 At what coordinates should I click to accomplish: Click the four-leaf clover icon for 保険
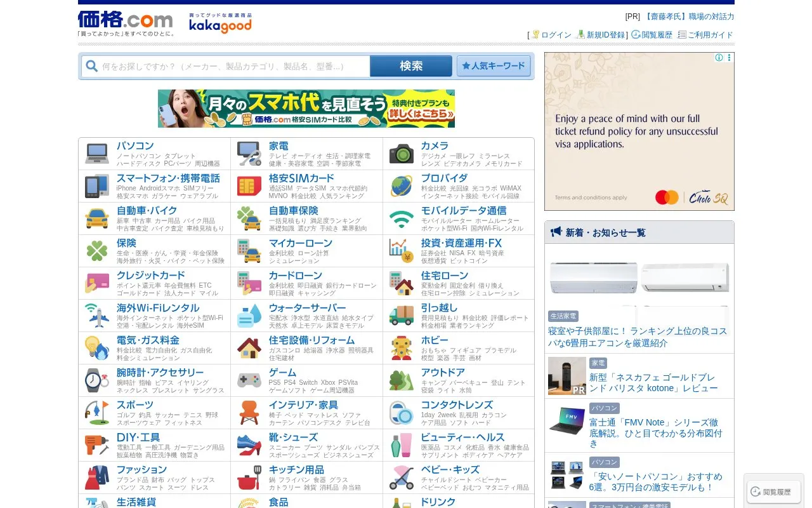[x=97, y=251]
